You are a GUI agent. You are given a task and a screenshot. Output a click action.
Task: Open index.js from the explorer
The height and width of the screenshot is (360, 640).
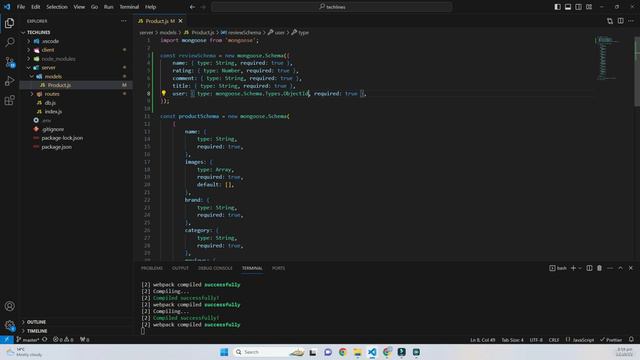tap(53, 111)
